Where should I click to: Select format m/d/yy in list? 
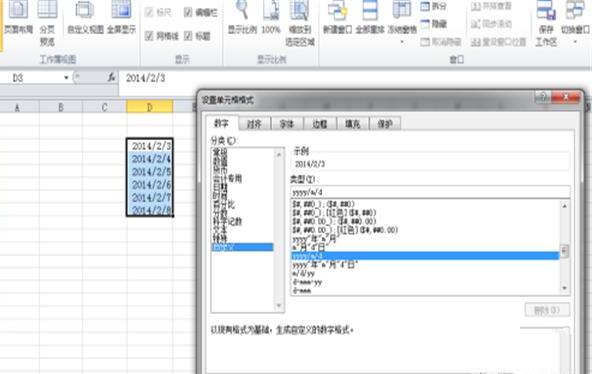pyautogui.click(x=304, y=273)
